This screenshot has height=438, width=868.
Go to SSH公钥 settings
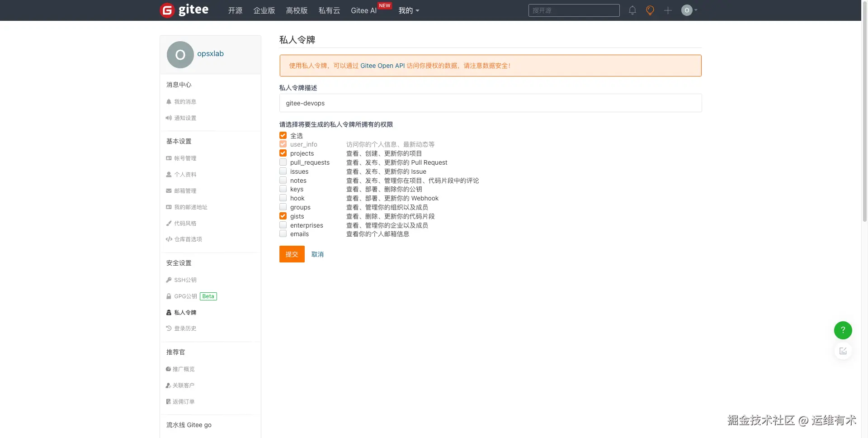point(185,280)
